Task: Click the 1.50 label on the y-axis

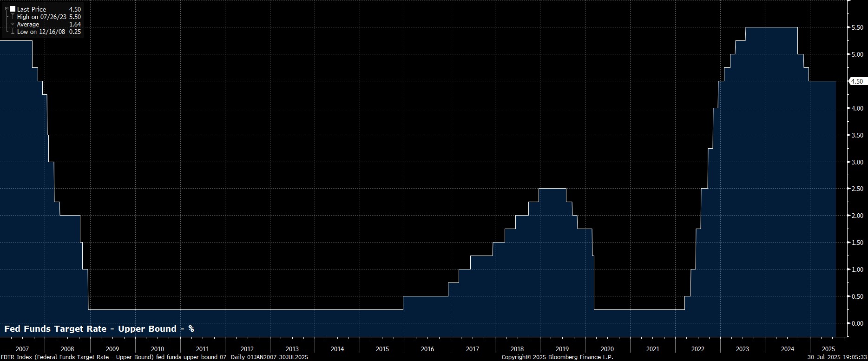Action: click(x=857, y=243)
